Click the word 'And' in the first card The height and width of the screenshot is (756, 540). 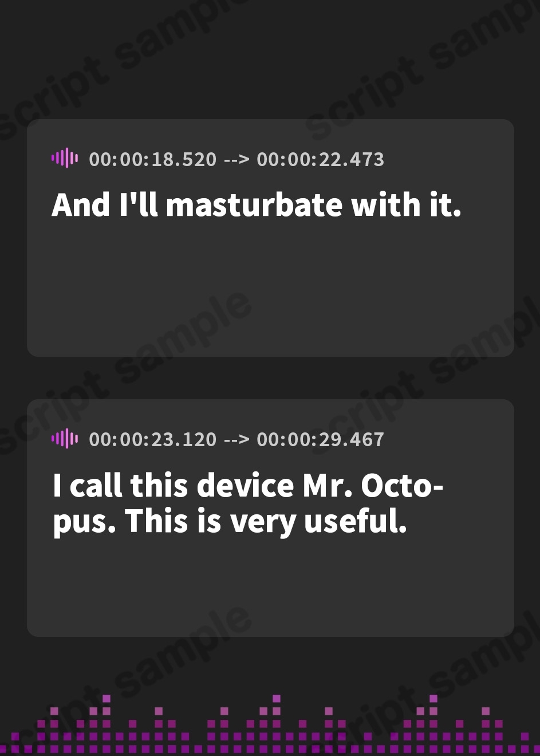pos(81,204)
